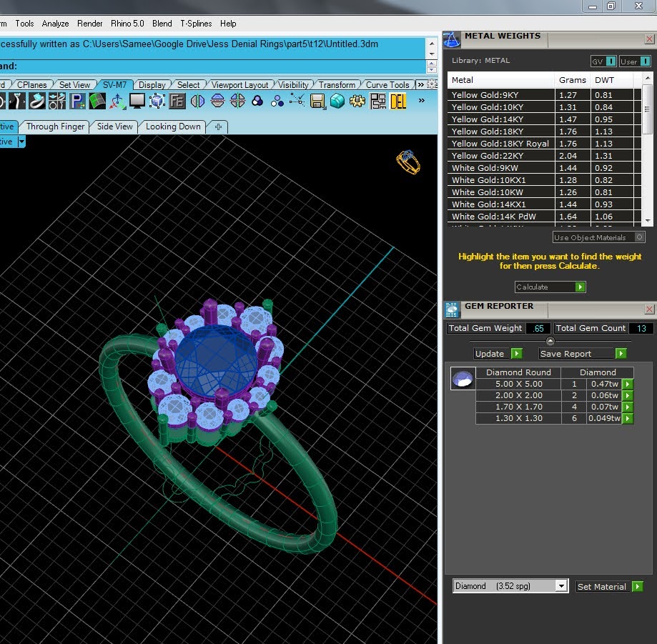Show more toolbar tabs via overflow chevron
The image size is (657, 644).
click(420, 84)
